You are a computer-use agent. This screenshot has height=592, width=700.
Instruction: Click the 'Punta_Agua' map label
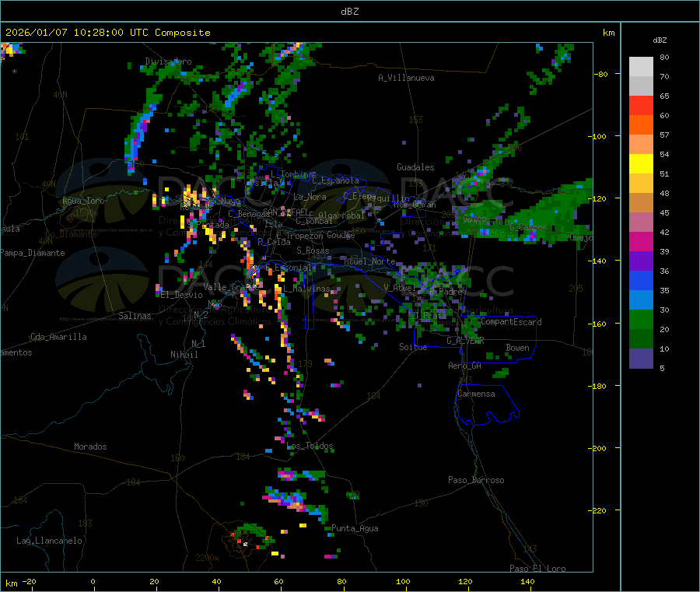coord(355,528)
